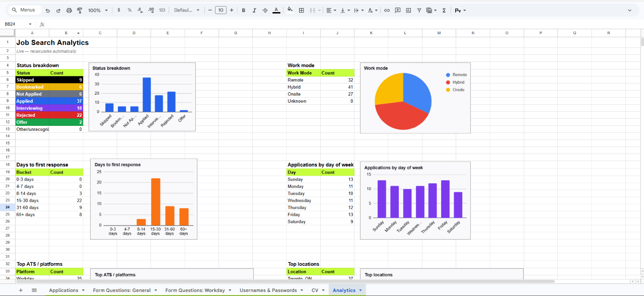Screen dimensions: 644x296
Task: Insert a comment
Action: 398,10
